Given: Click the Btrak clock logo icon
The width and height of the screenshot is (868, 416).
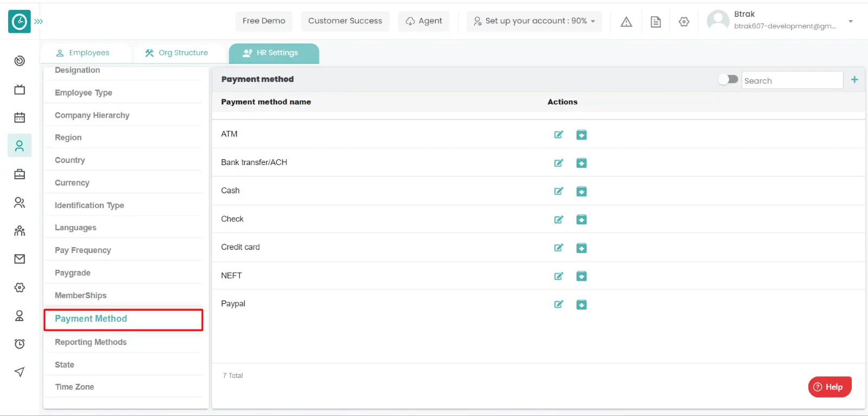Looking at the screenshot, I should pos(20,22).
